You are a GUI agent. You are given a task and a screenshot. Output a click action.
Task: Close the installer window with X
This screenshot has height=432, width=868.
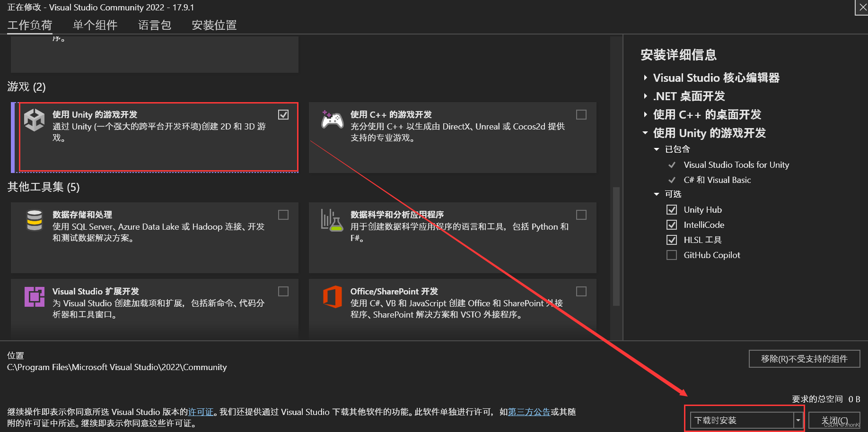click(863, 8)
